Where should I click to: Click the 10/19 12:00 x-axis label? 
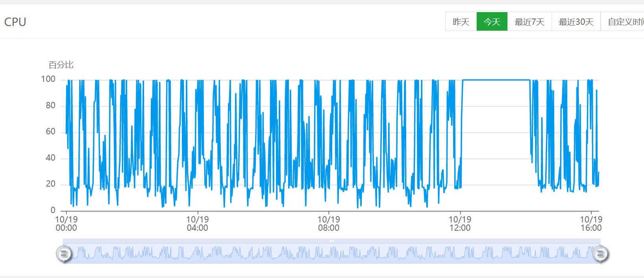[x=460, y=224]
